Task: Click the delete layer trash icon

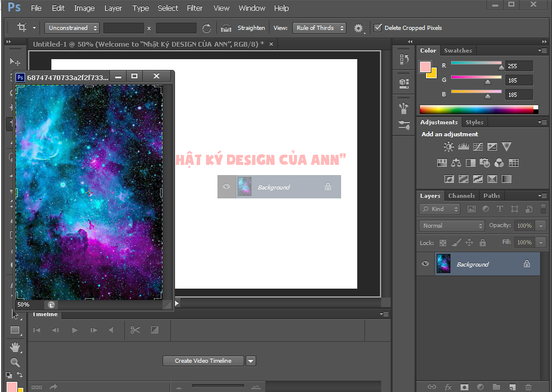Action: point(528,387)
